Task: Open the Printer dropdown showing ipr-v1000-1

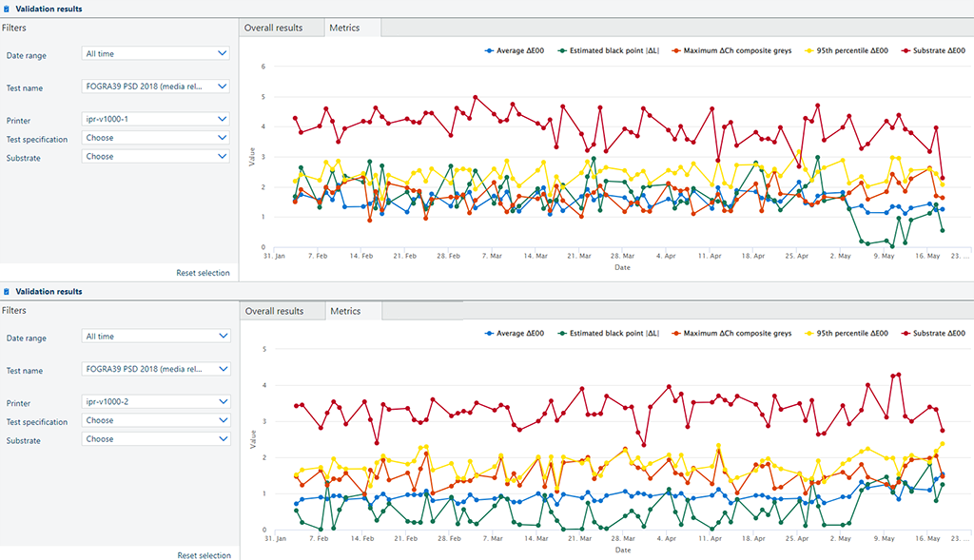Action: (x=156, y=119)
